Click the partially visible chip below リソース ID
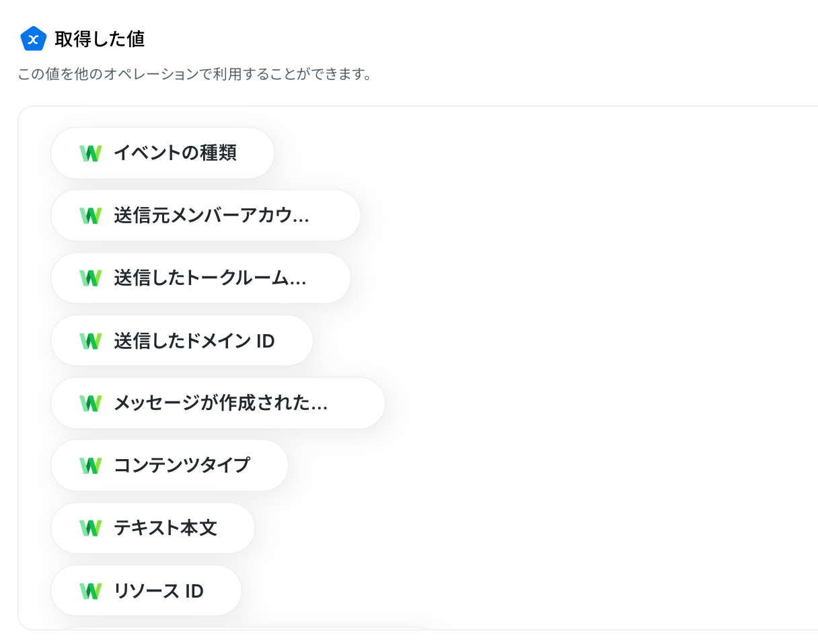The width and height of the screenshot is (818, 644). coord(246,629)
